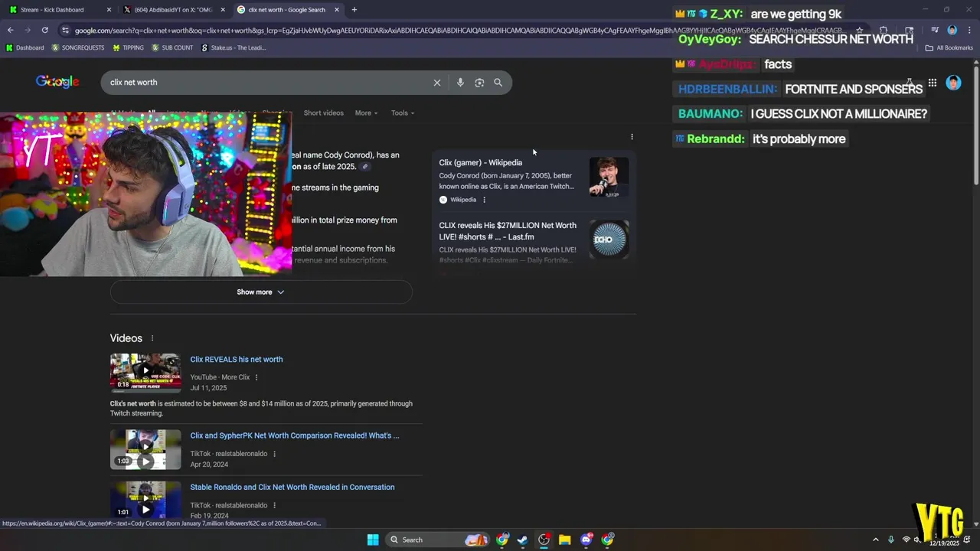Viewport: 980px width, 551px height.
Task: Open Discord from the taskbar
Action: point(586,540)
